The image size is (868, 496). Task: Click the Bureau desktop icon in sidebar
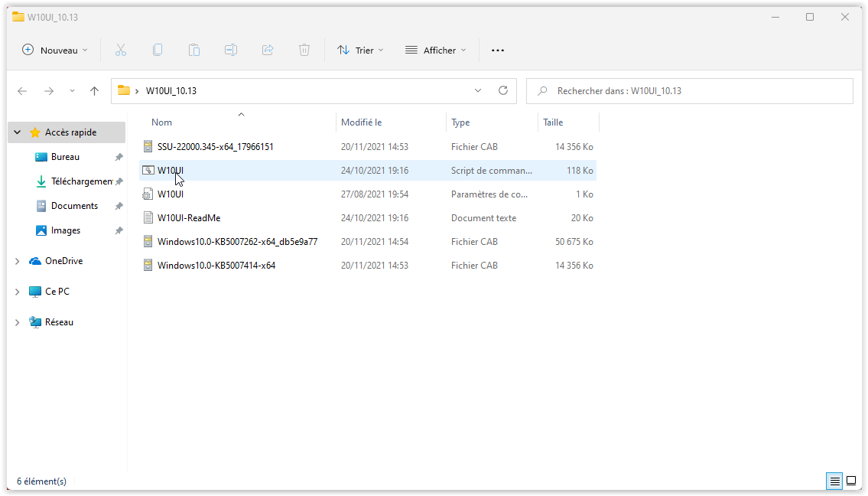(x=41, y=157)
